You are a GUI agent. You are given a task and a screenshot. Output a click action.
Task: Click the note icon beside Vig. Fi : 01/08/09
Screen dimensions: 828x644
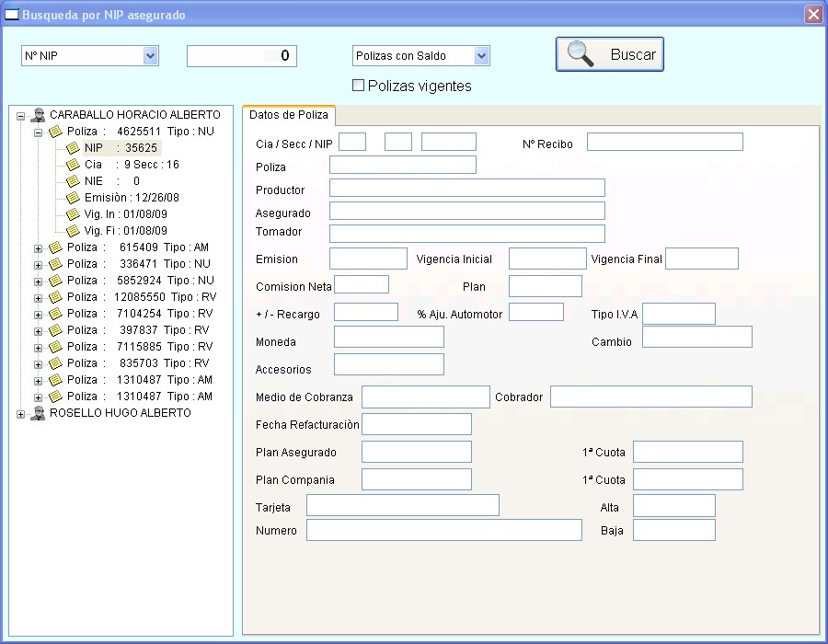[73, 231]
